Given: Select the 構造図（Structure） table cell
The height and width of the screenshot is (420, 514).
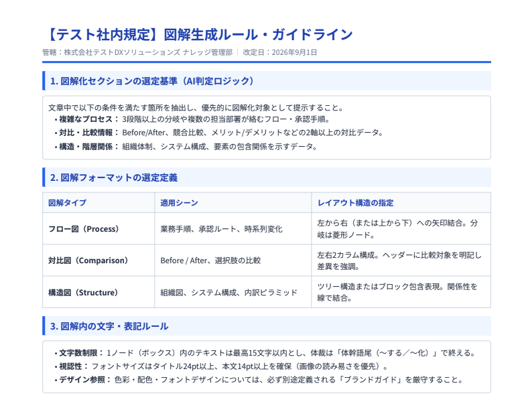Looking at the screenshot, I should 99,292.
